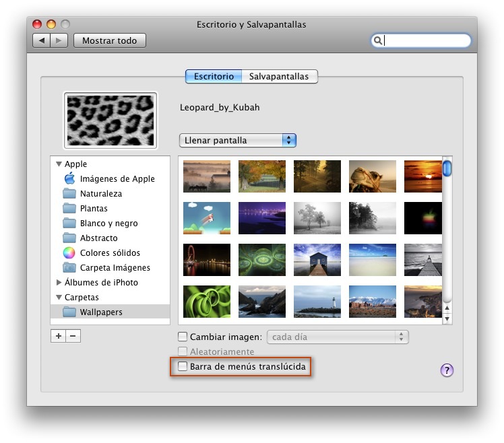Pick the cartoon game sky wallpaper thumbnail
Screen dimensions: 504x443
coord(207,218)
